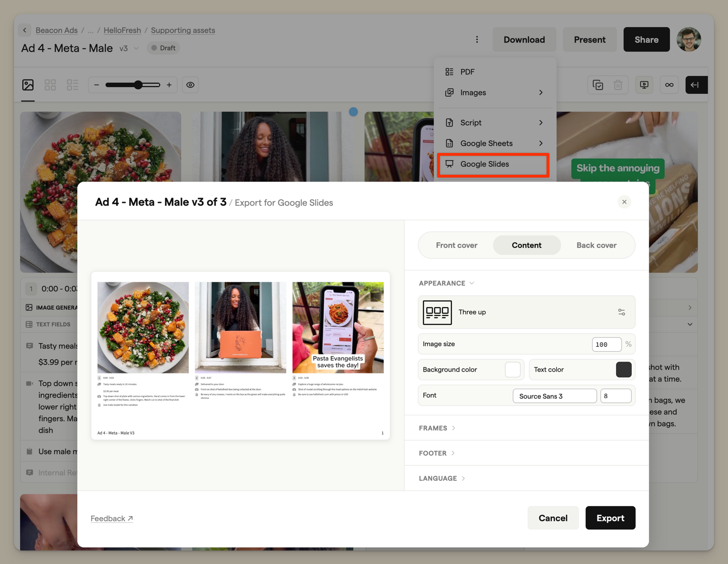
Task: Open the Text color swatch
Action: tap(623, 370)
